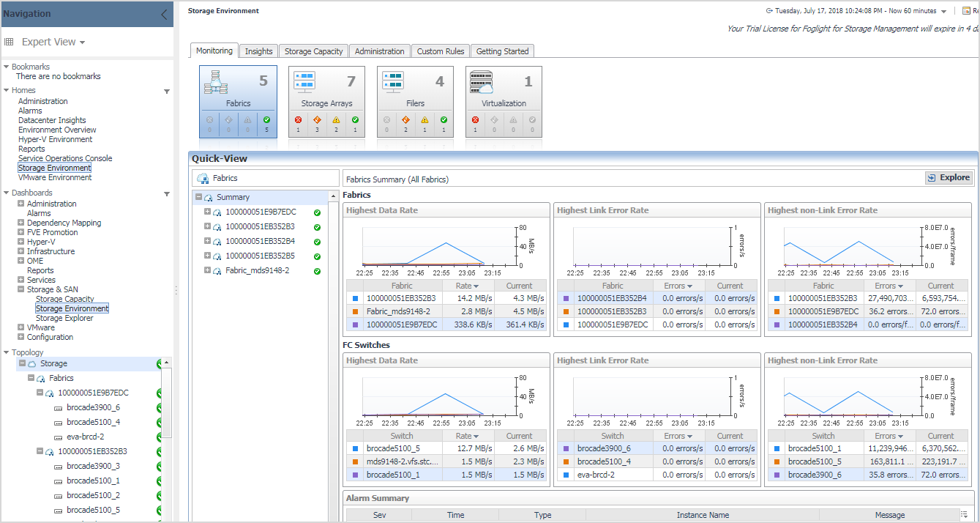Switch to the Storage Capacity tab
Viewport: 980px width, 523px height.
click(313, 51)
